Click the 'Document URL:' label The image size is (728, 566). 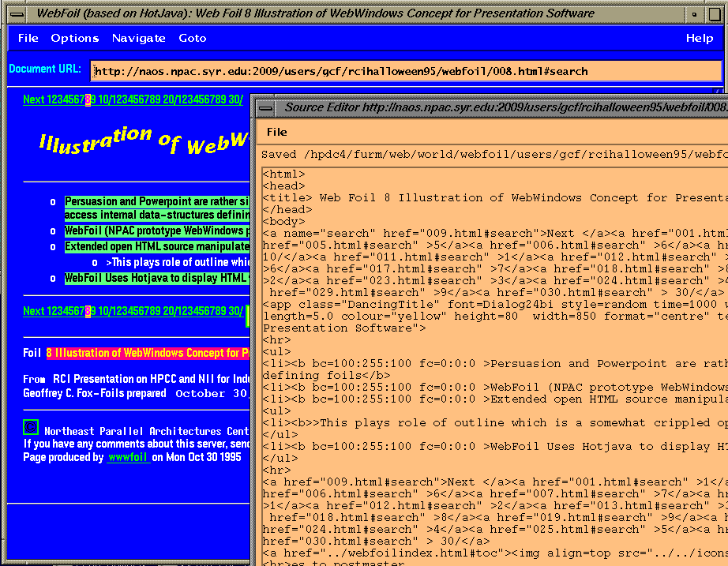[x=45, y=69]
